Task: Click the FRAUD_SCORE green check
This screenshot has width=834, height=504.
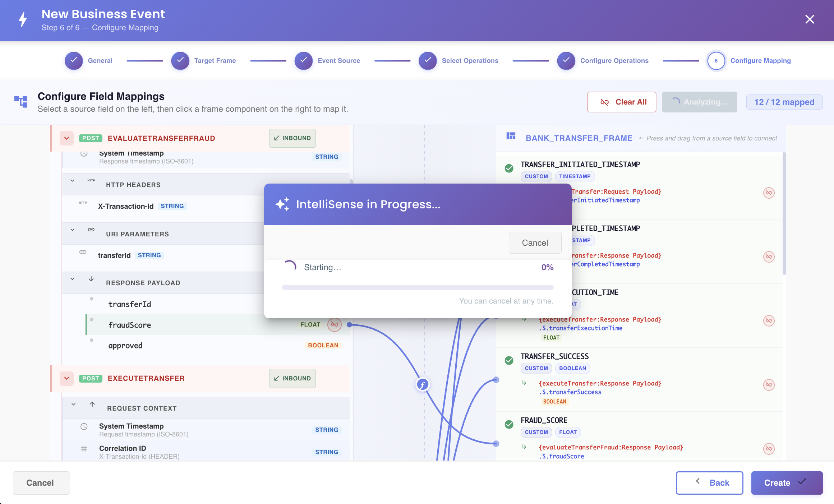Action: click(x=509, y=424)
